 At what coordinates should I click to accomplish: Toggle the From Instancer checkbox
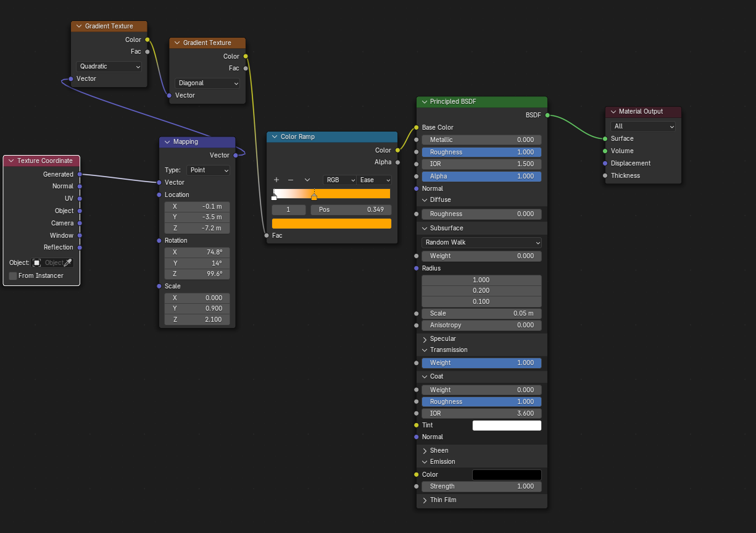13,275
